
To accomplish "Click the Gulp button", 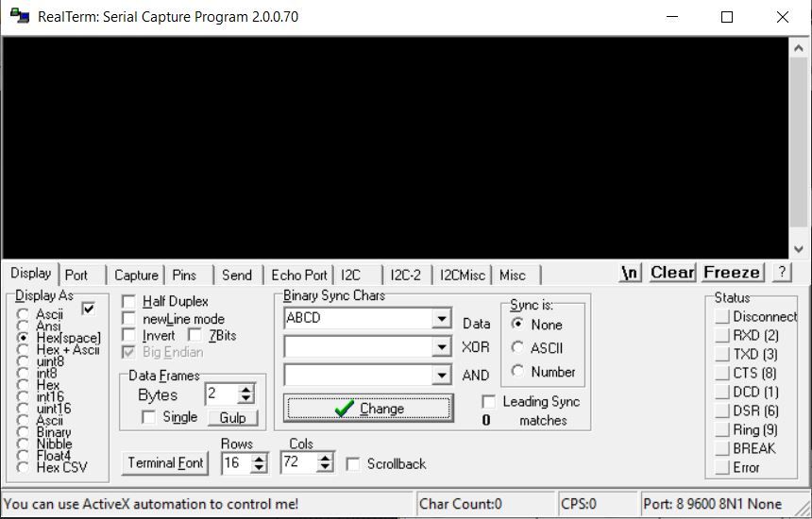I will point(232,418).
